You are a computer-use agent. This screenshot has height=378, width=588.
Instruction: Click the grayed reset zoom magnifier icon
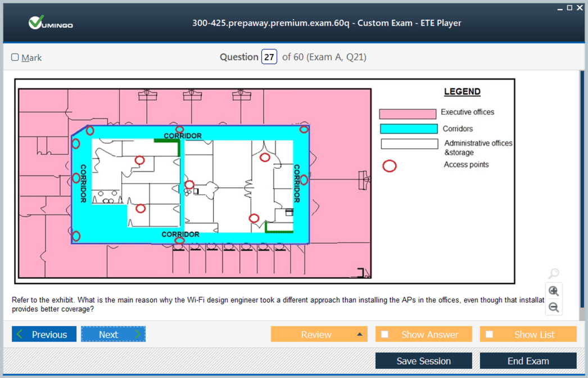[554, 273]
